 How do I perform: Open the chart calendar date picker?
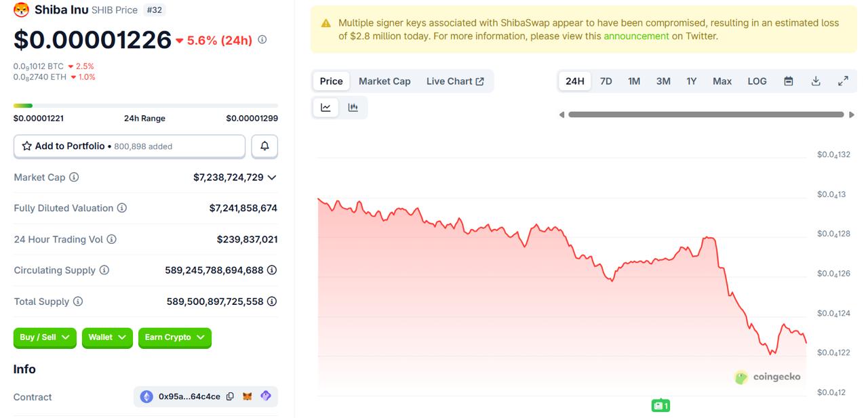pyautogui.click(x=789, y=81)
